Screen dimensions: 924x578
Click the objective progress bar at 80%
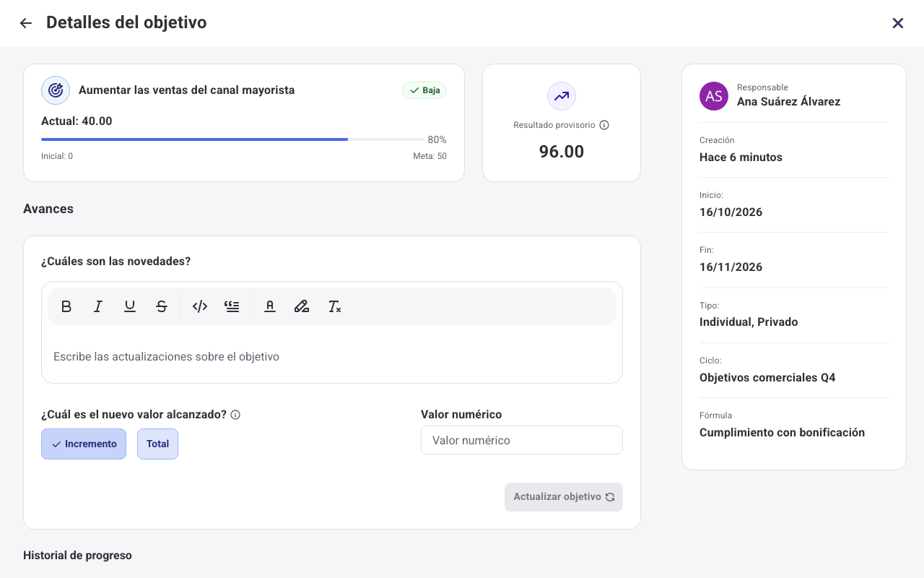[x=232, y=139]
